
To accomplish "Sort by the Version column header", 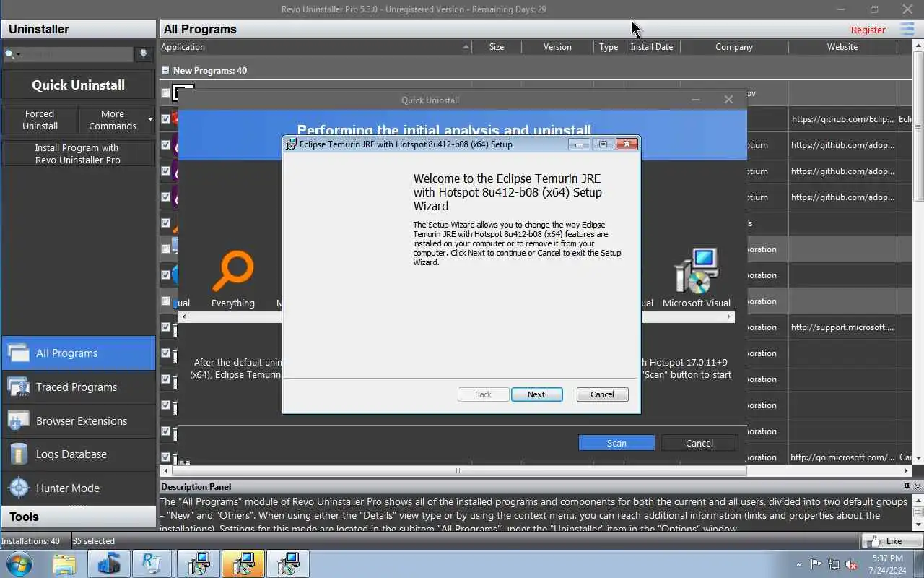I will tap(557, 47).
